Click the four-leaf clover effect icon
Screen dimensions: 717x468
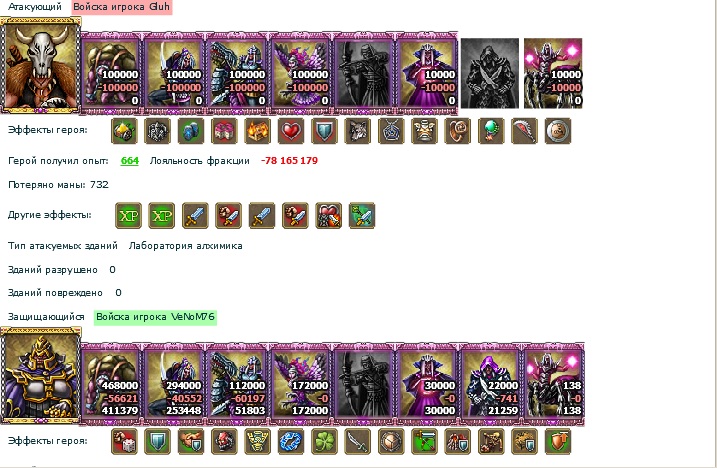[x=324, y=441]
